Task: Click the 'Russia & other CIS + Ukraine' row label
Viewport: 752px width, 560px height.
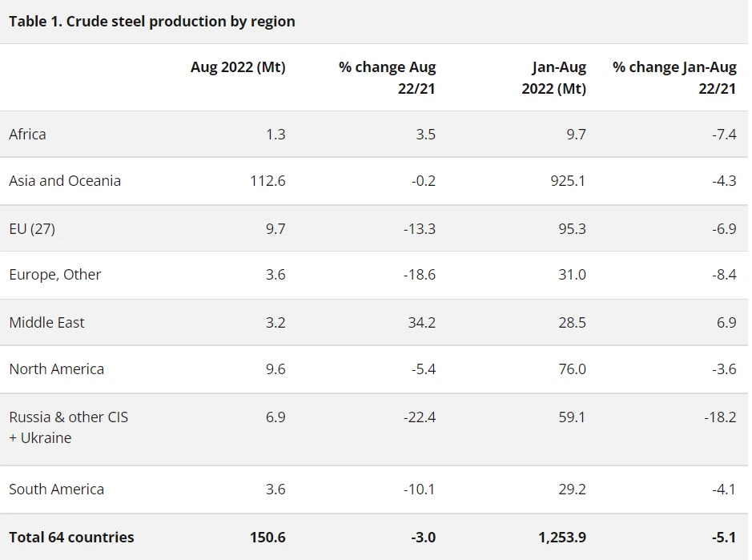Action: click(x=69, y=428)
